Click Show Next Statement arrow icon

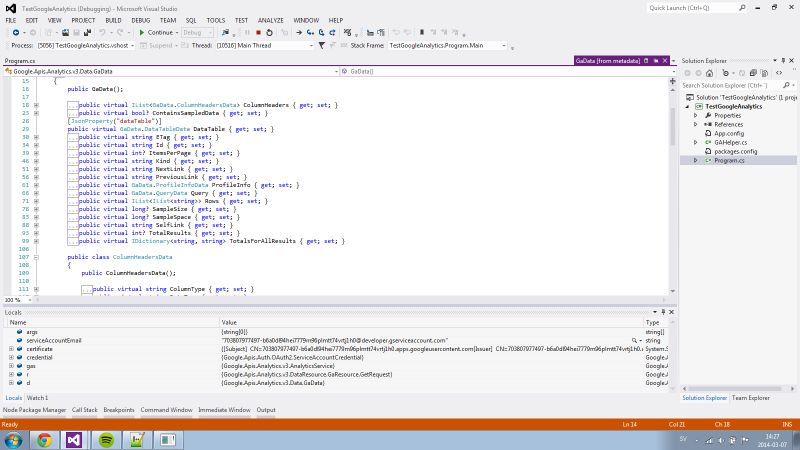tap(299, 33)
